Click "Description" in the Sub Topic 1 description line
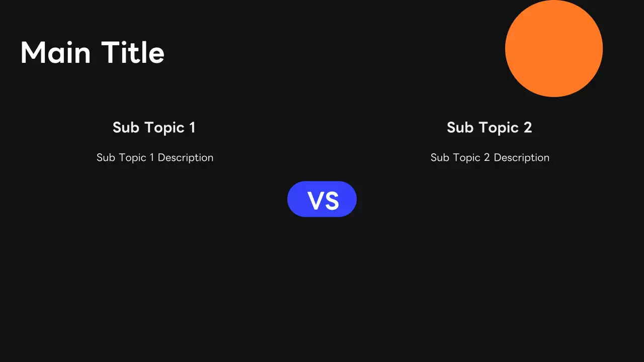This screenshot has height=362, width=644. point(186,158)
